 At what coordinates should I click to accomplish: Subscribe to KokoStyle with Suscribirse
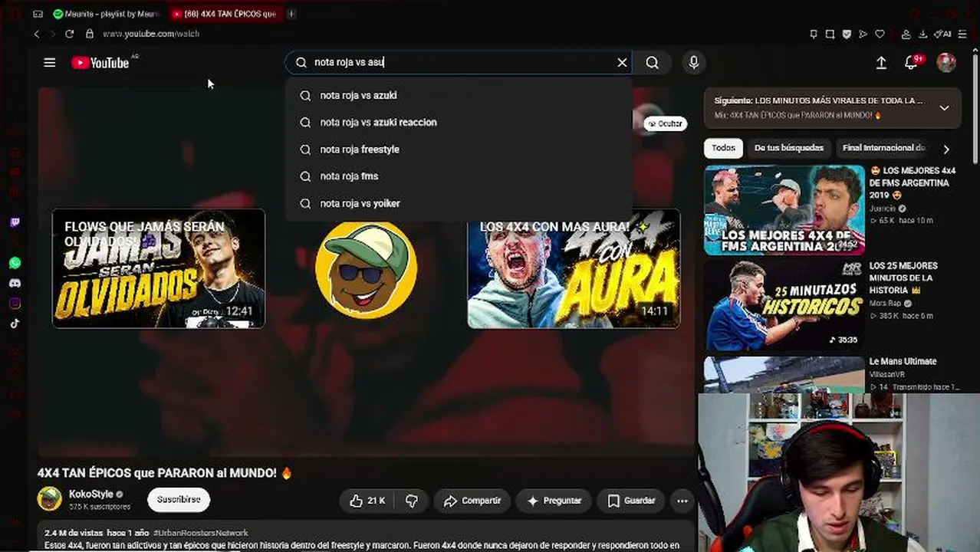(179, 499)
